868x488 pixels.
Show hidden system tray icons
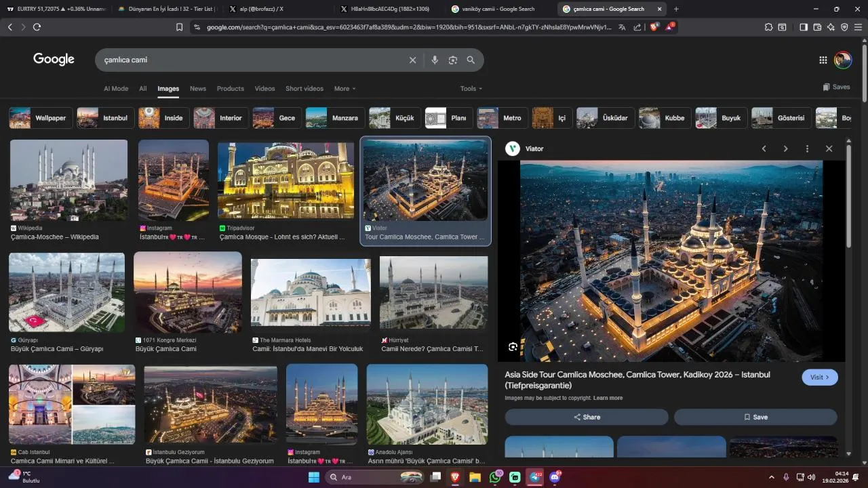pos(771,477)
